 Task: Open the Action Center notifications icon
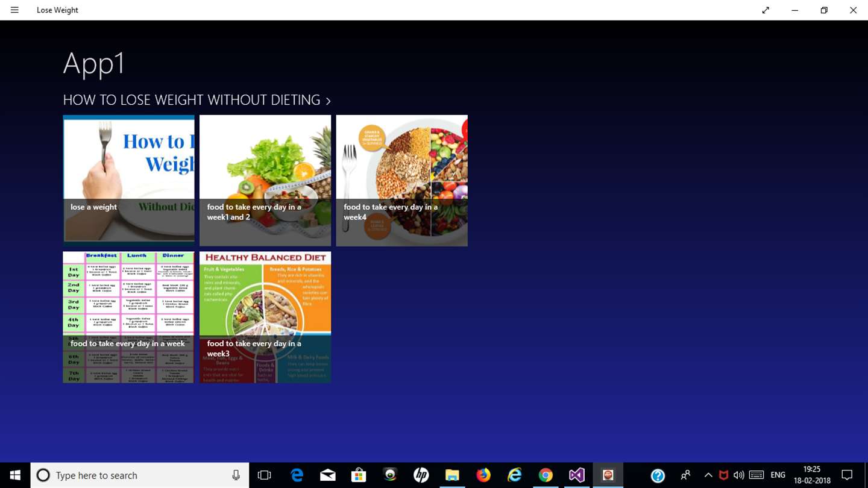point(847,475)
